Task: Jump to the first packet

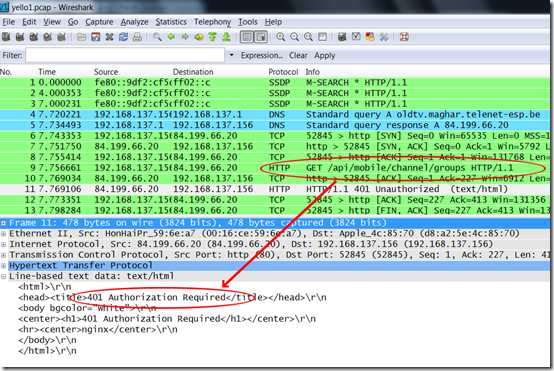Action: [212, 37]
